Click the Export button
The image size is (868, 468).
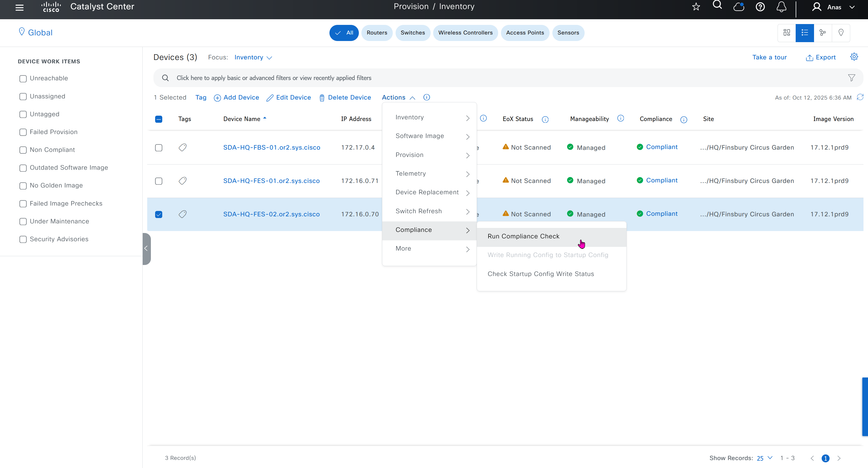point(821,57)
